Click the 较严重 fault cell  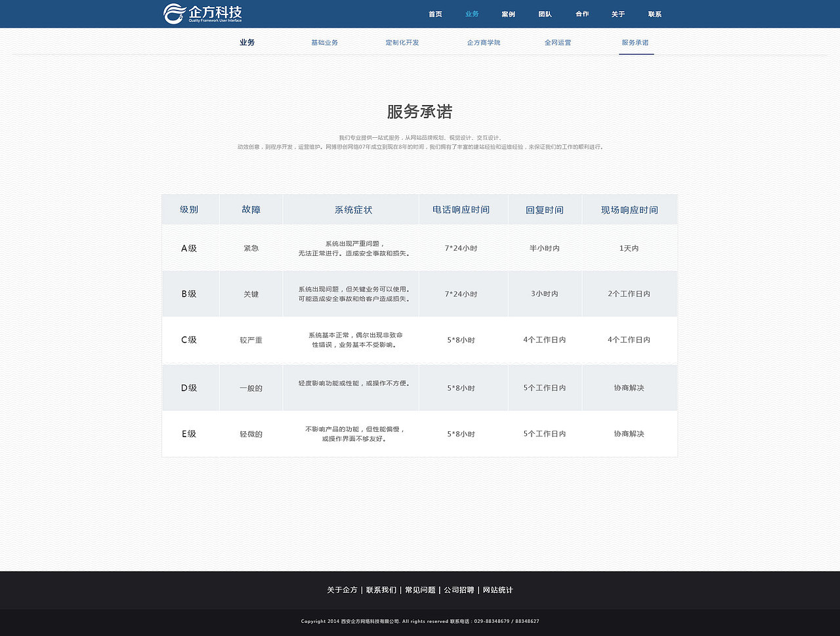point(251,340)
